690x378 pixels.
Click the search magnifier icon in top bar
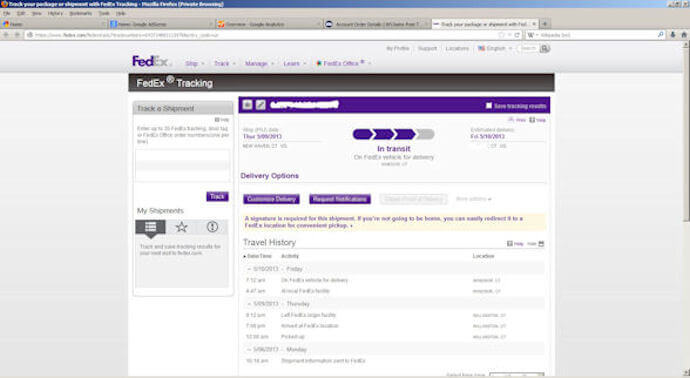click(x=545, y=48)
